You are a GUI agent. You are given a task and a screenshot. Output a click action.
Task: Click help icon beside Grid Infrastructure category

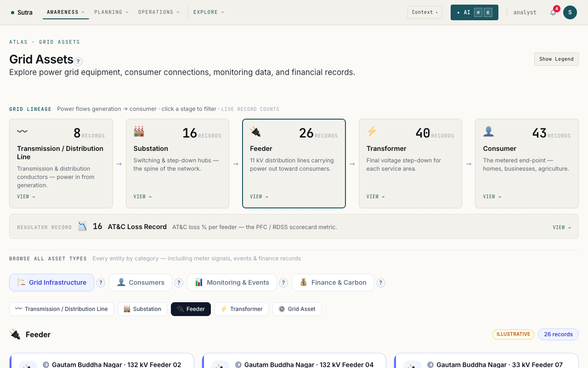(x=101, y=283)
